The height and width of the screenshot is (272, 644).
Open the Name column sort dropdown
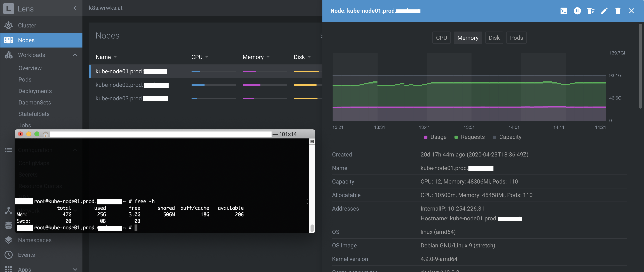click(115, 57)
